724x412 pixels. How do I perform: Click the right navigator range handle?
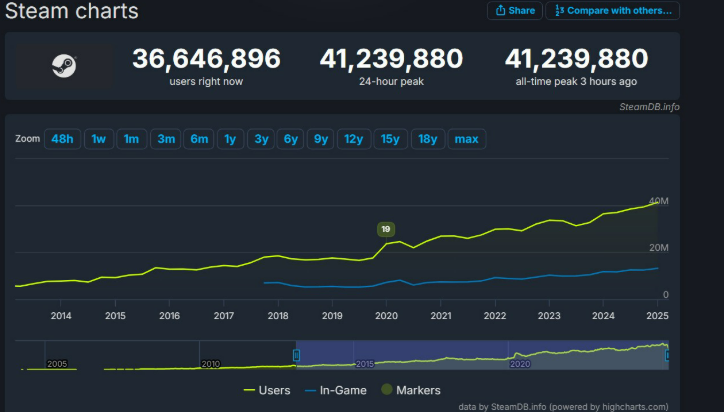[668, 355]
